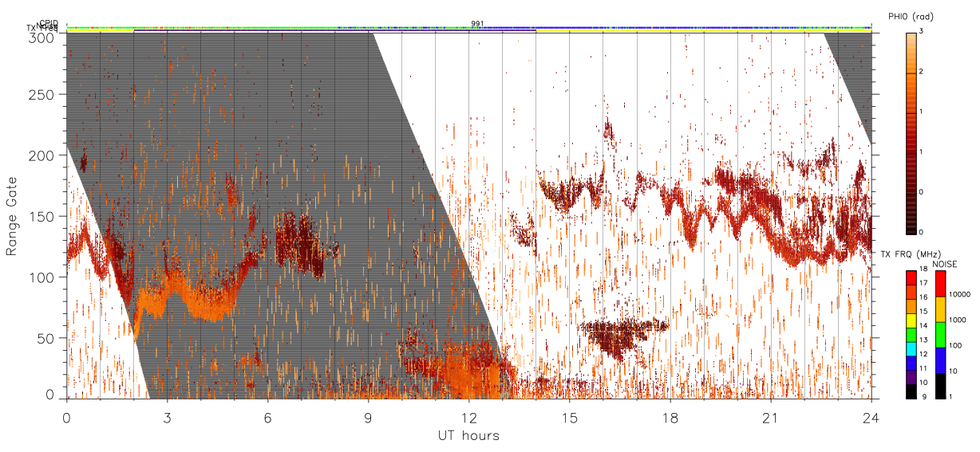Screen dimensions: 980x452
Task: Click the green noise strip along the plot's top
Action: pyautogui.click(x=468, y=27)
